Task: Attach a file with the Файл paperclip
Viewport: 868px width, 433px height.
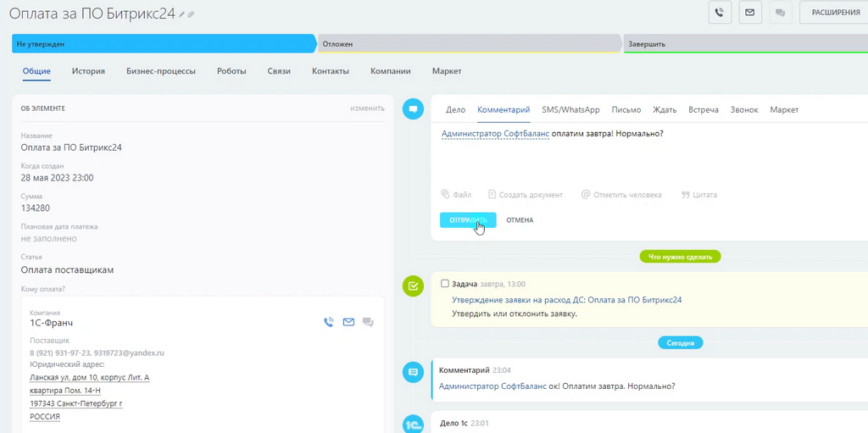Action: pos(456,195)
